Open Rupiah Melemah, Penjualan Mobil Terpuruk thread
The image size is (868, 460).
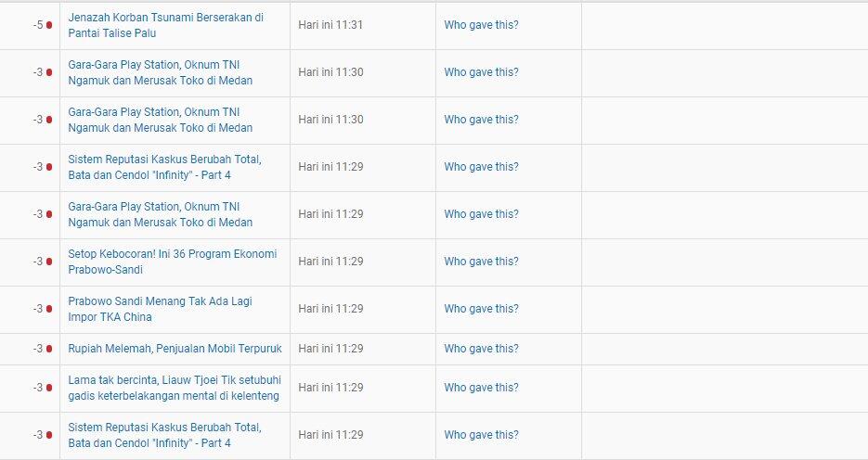pyautogui.click(x=175, y=349)
